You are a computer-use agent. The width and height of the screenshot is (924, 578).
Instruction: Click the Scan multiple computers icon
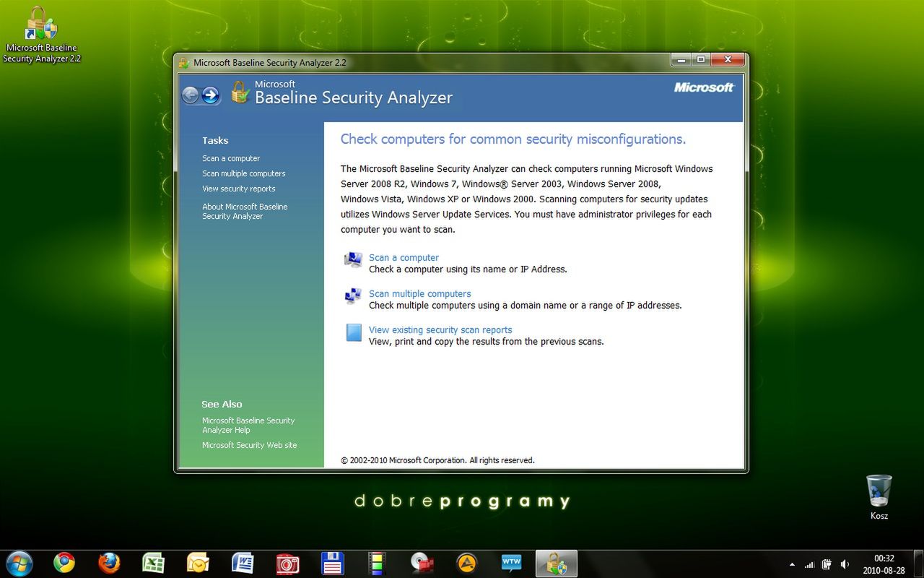(353, 296)
